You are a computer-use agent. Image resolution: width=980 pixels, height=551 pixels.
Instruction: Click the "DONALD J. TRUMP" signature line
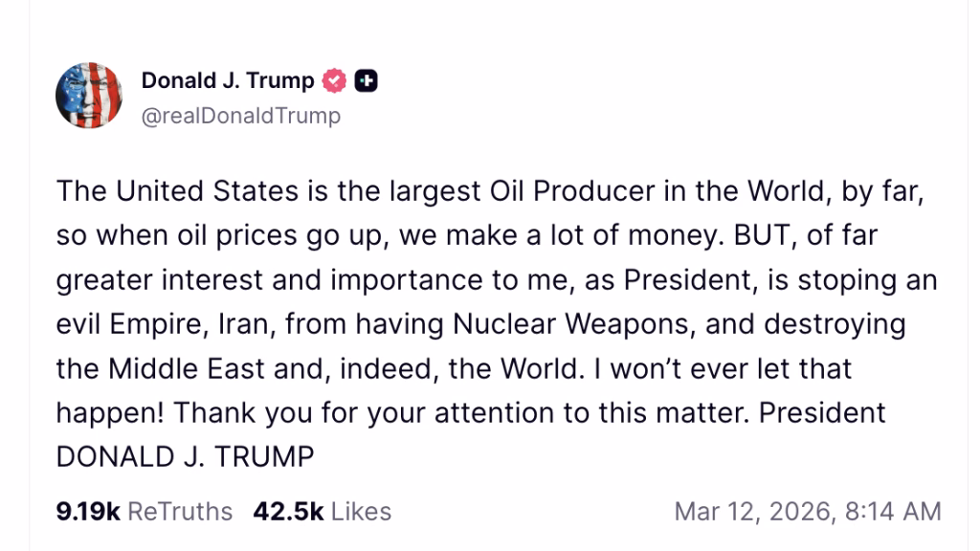[186, 456]
